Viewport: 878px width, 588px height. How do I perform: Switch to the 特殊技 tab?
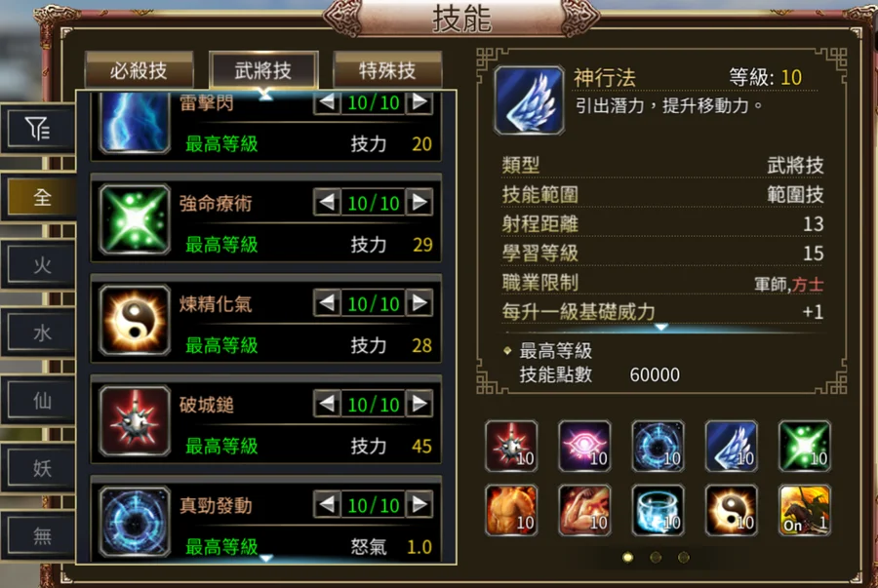pos(387,70)
